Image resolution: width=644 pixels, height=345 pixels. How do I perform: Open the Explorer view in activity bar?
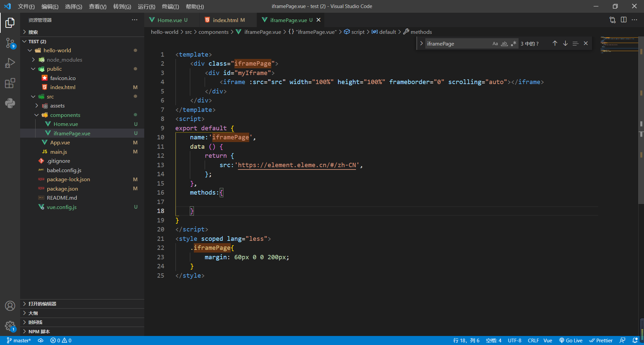(10, 23)
